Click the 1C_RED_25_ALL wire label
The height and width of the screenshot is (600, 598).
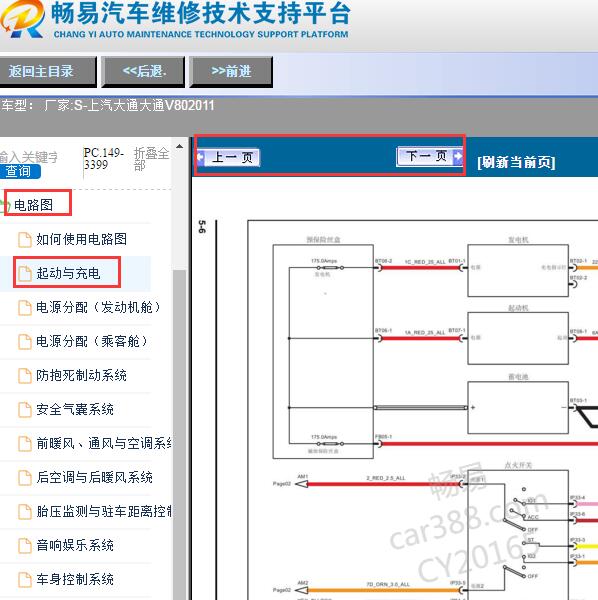425,262
